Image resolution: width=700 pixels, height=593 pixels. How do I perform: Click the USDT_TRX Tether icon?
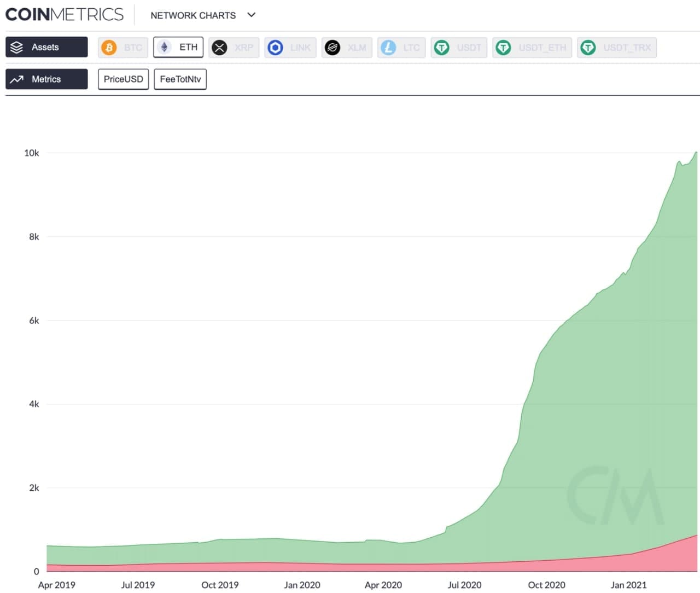pos(588,48)
